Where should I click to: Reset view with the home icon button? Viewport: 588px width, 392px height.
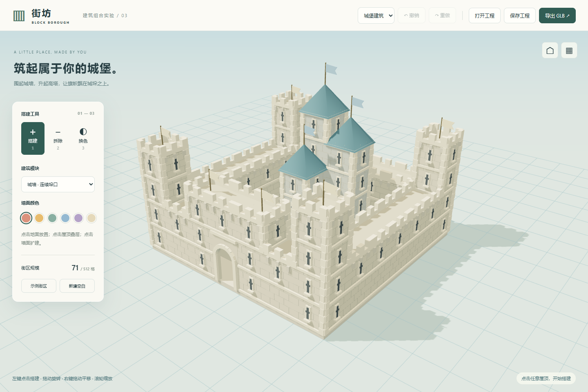coord(550,50)
